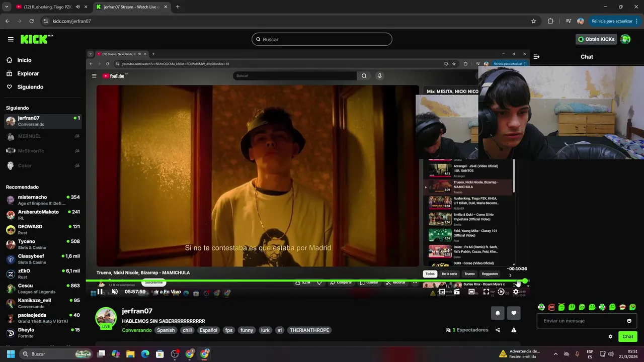
Task: Open the Conversando category link
Action: 136,330
